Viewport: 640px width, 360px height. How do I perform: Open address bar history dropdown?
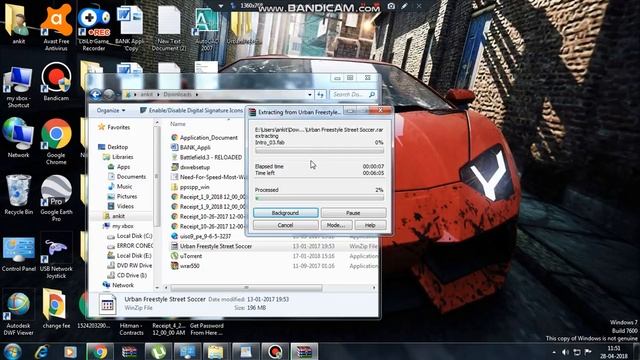[310, 94]
